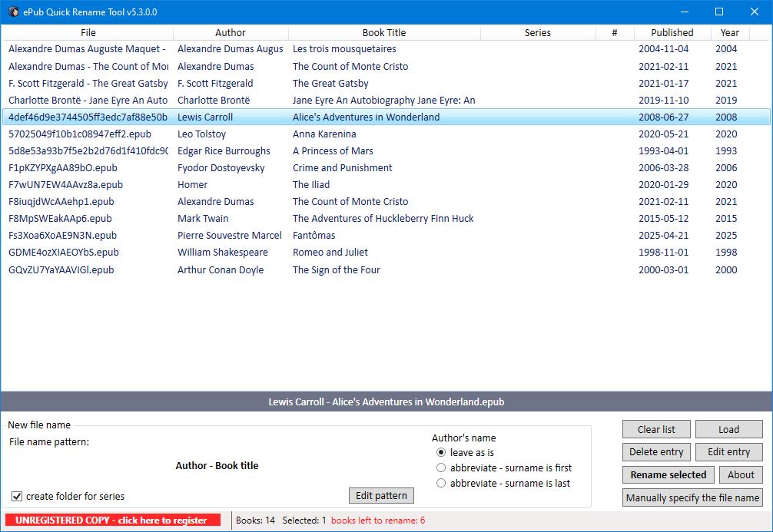Click here to register the unregistered copy
This screenshot has width=773, height=532.
click(x=111, y=520)
